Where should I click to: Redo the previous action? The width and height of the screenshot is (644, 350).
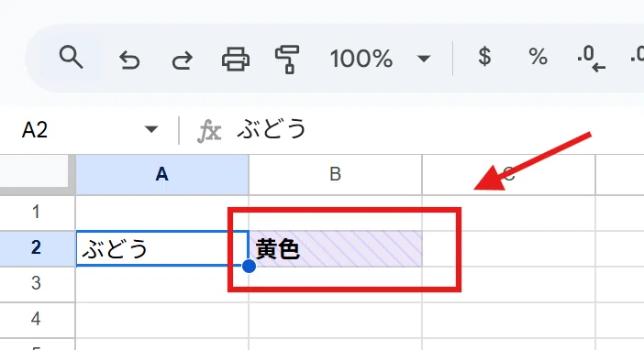pos(182,60)
